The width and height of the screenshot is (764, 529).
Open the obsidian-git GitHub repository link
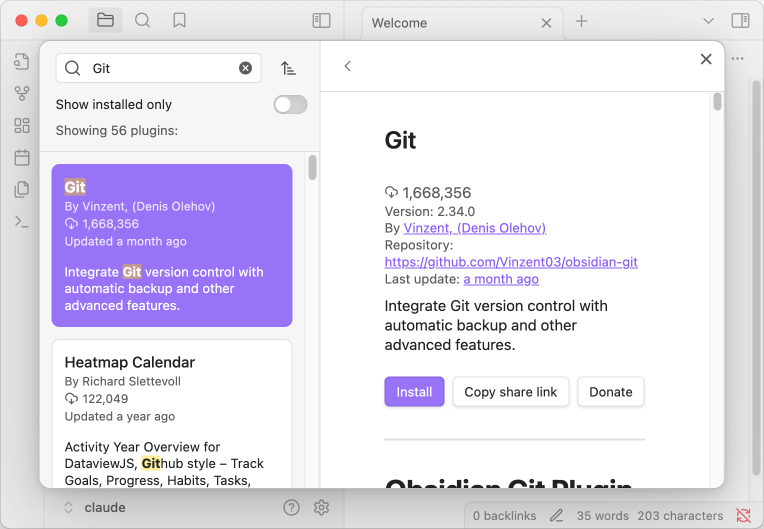(511, 262)
